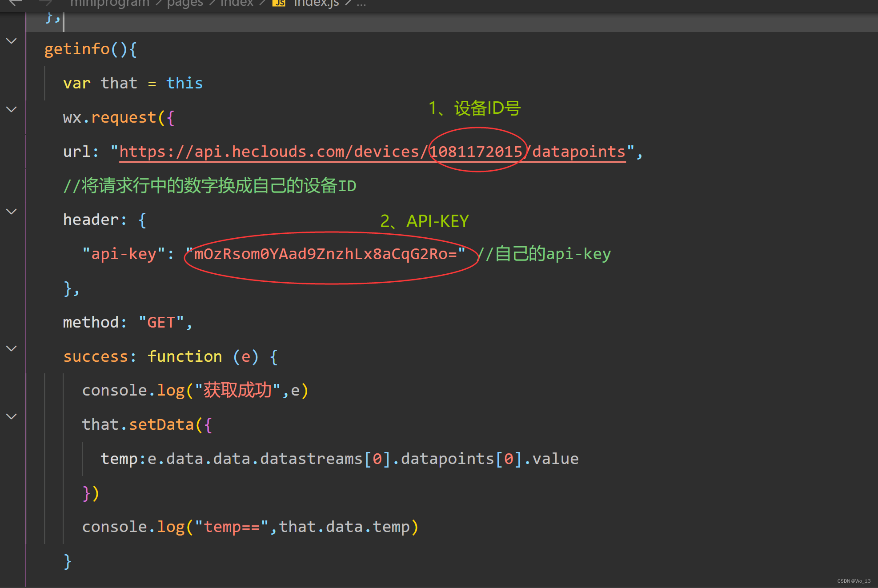The width and height of the screenshot is (878, 588).
Task: Click the JS file icon in breadcrumb
Action: tap(279, 3)
